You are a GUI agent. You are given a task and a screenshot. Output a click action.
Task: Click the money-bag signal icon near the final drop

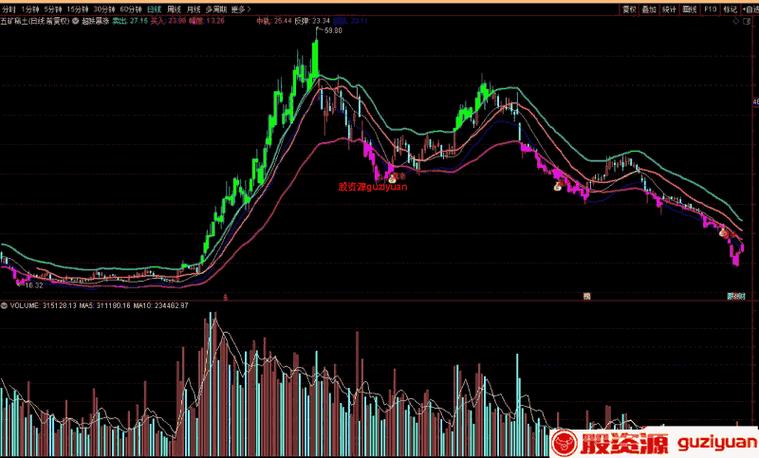click(724, 233)
